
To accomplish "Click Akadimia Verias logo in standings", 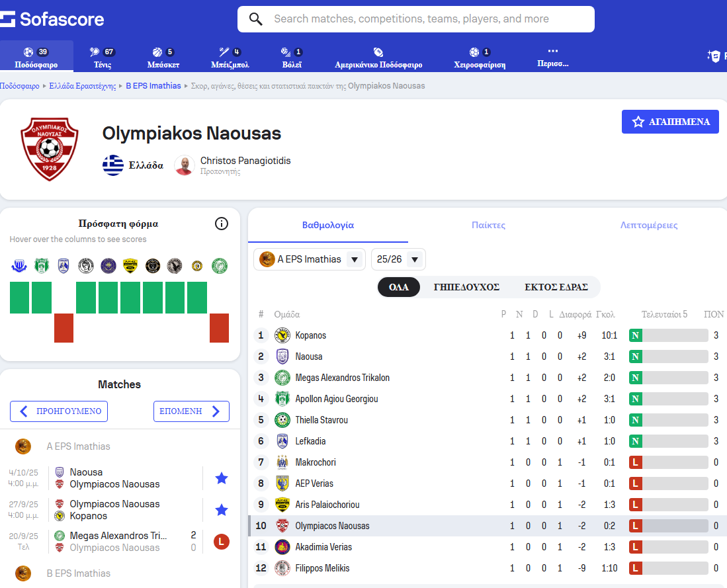I will point(282,547).
